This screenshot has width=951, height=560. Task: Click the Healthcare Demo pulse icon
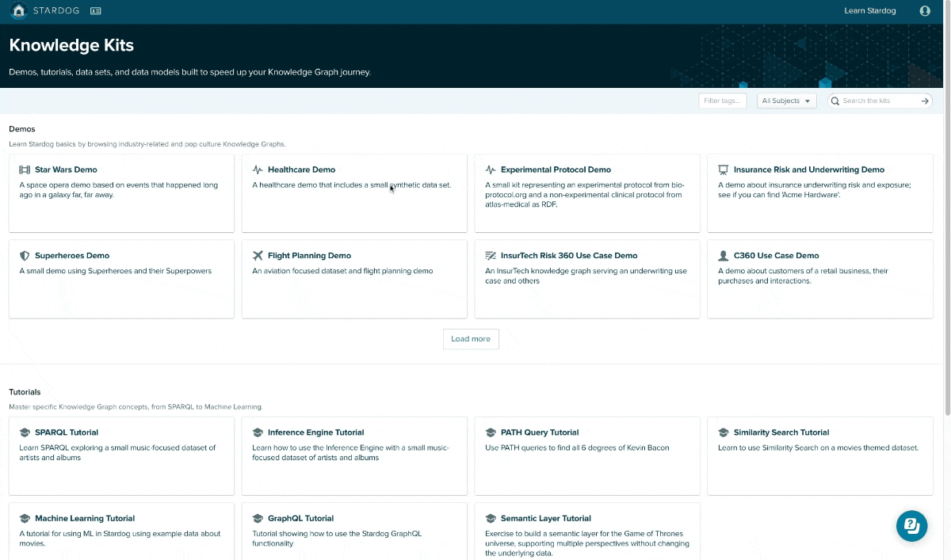(258, 170)
